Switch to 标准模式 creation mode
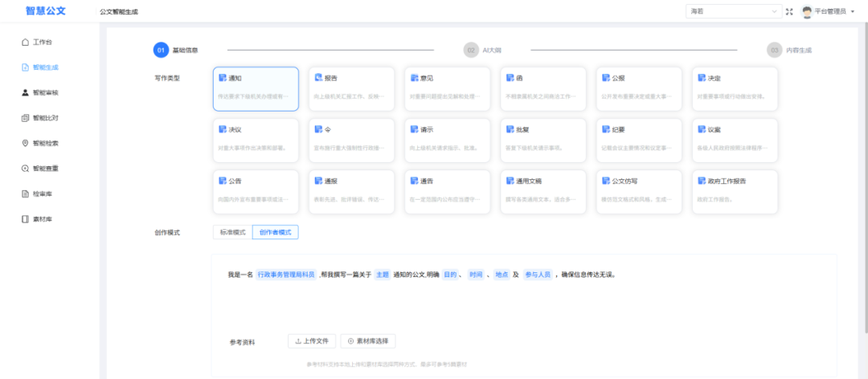This screenshot has width=868, height=379. point(232,232)
